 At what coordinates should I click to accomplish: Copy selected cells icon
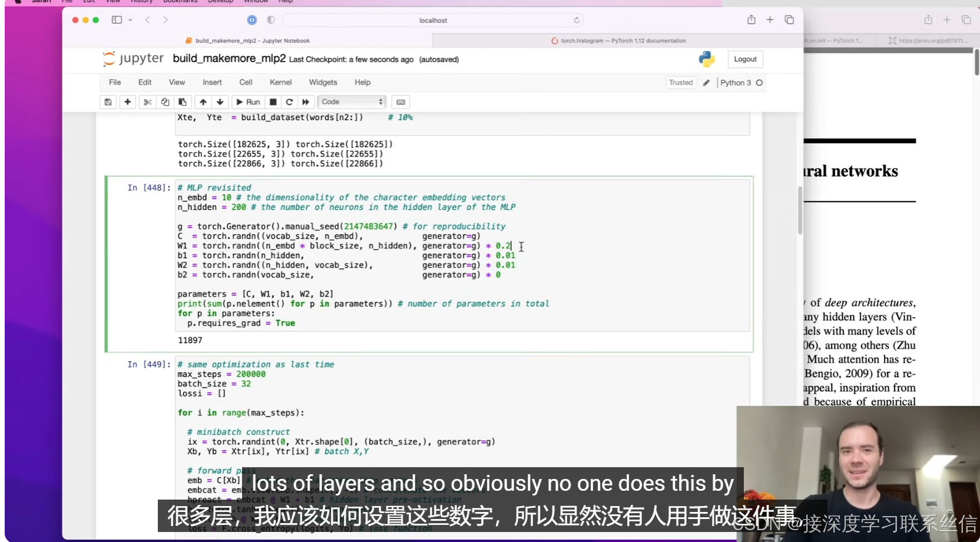coord(165,102)
